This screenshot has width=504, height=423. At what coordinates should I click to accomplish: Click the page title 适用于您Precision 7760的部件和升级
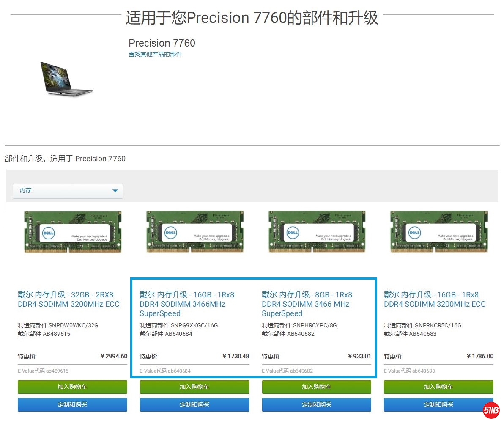tap(252, 17)
